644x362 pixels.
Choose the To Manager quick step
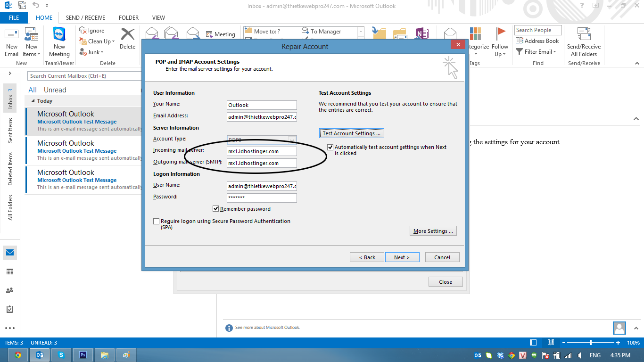click(322, 32)
